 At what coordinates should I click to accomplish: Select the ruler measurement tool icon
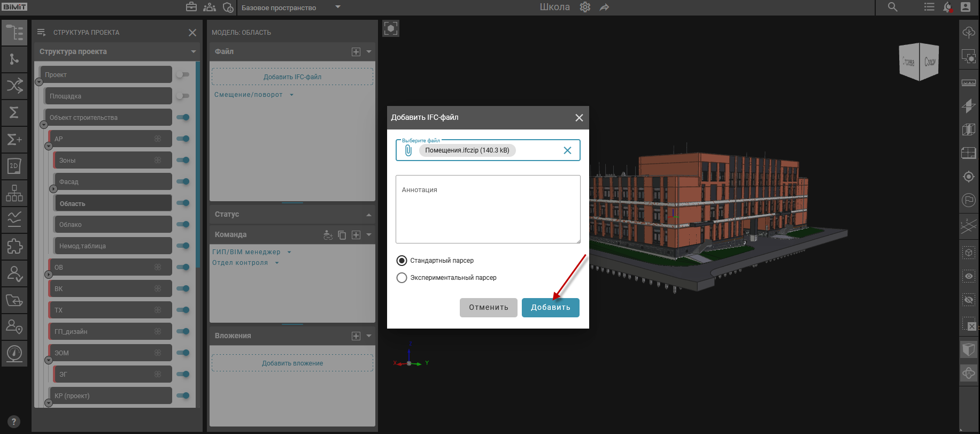click(x=968, y=82)
